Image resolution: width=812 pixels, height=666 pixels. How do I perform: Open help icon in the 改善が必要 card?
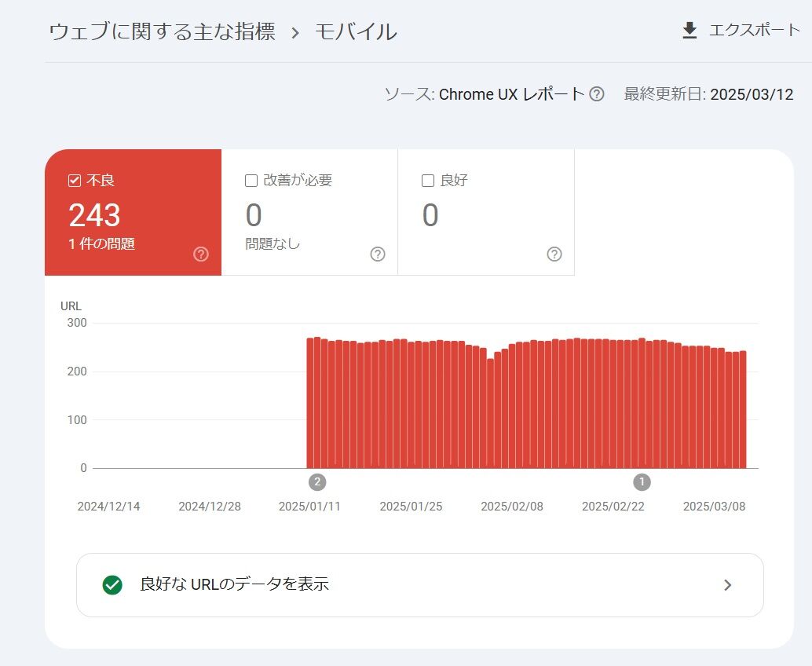pos(378,254)
